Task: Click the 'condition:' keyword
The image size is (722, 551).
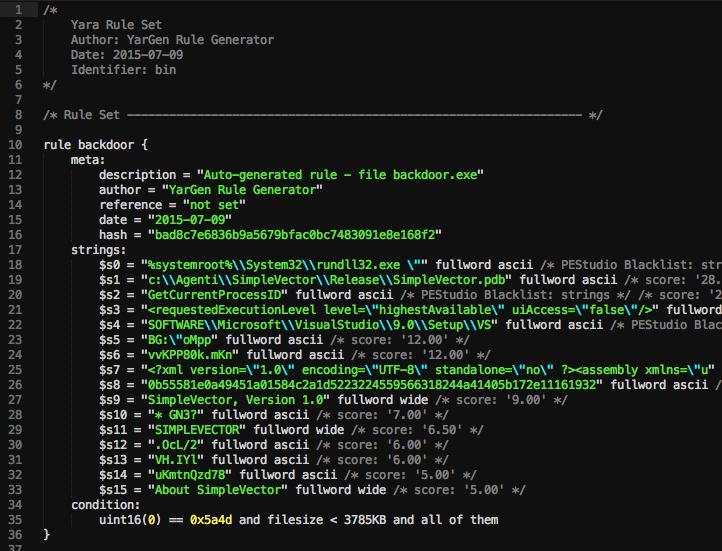Action: [x=105, y=505]
